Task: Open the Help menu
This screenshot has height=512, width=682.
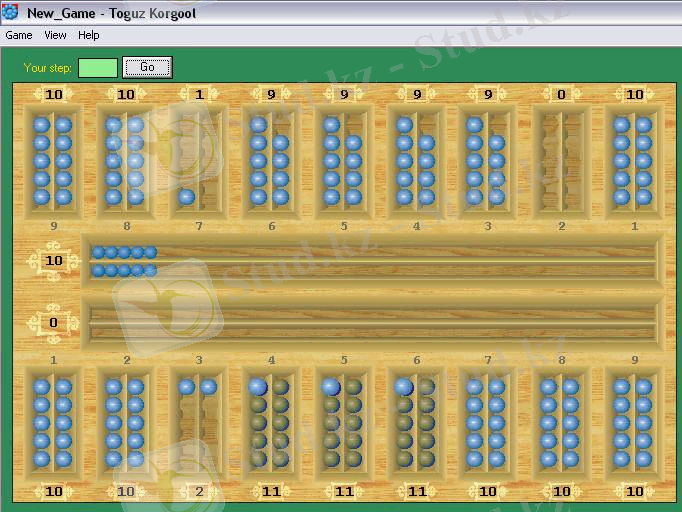Action: click(89, 35)
